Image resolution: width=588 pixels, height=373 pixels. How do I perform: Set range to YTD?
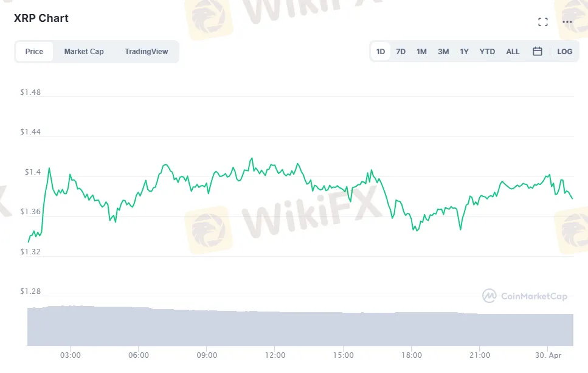point(487,52)
